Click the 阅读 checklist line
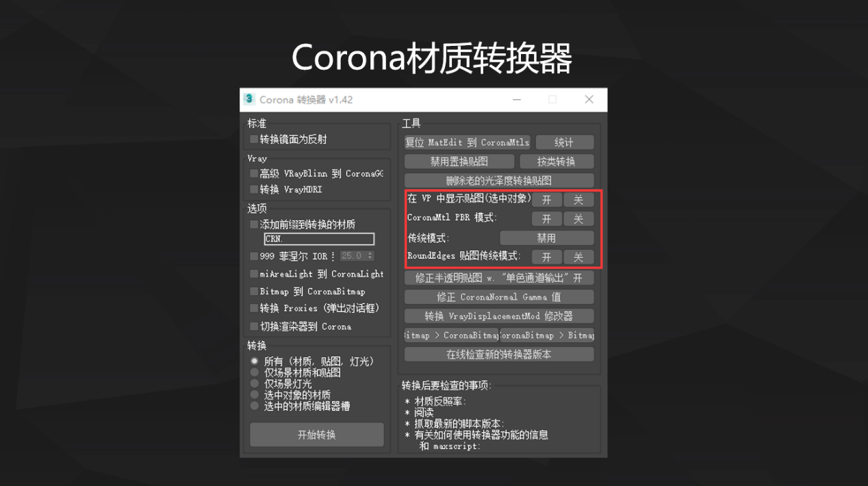This screenshot has height=486, width=868. 419,413
